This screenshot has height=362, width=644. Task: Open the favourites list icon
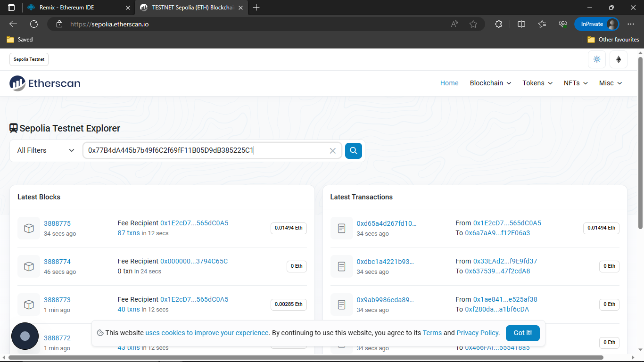[542, 24]
